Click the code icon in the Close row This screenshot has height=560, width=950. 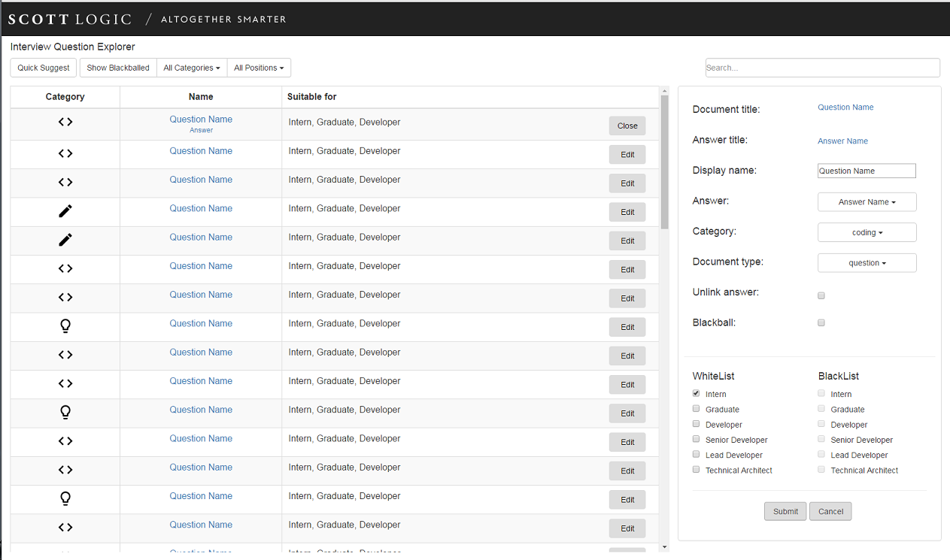(x=65, y=122)
